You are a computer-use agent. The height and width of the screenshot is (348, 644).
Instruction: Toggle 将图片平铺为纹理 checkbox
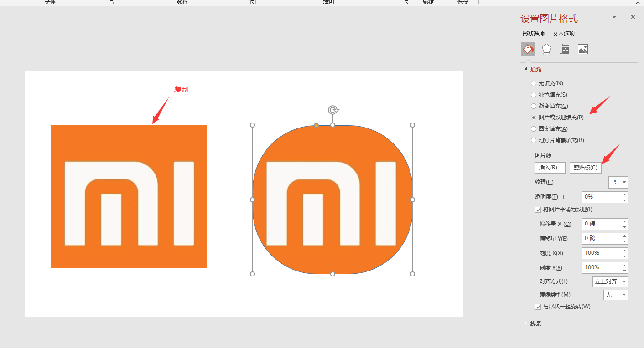click(538, 210)
